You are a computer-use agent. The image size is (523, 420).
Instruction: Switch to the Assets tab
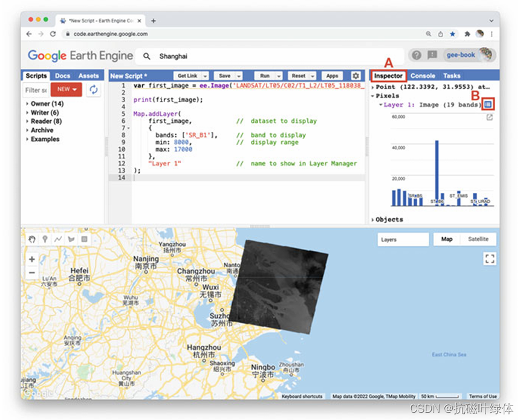tap(88, 76)
